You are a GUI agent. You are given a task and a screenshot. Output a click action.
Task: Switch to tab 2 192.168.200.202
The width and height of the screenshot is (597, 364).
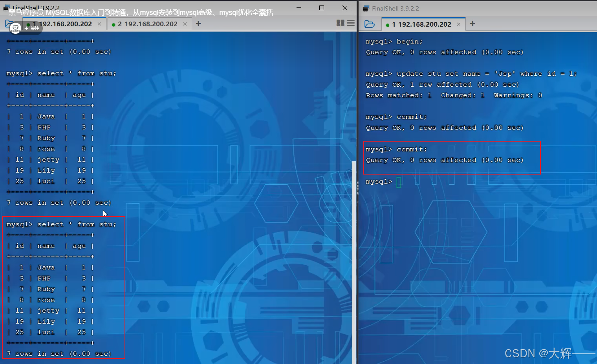[149, 24]
